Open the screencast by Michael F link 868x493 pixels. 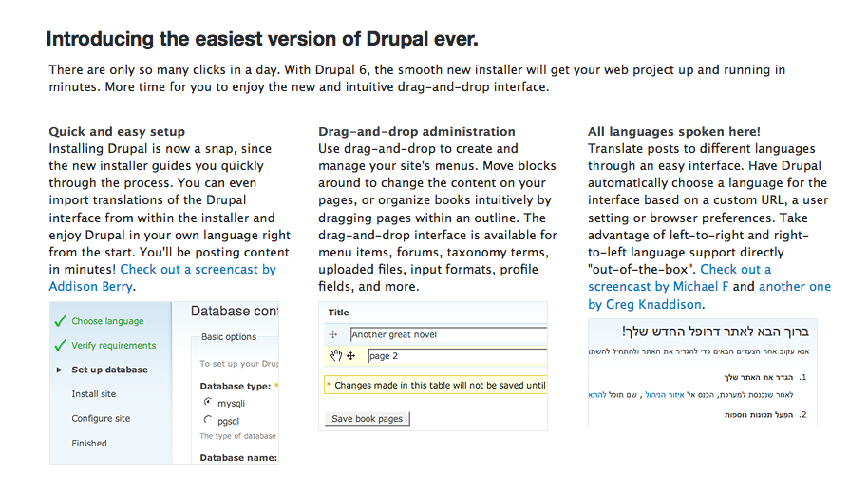(x=680, y=278)
